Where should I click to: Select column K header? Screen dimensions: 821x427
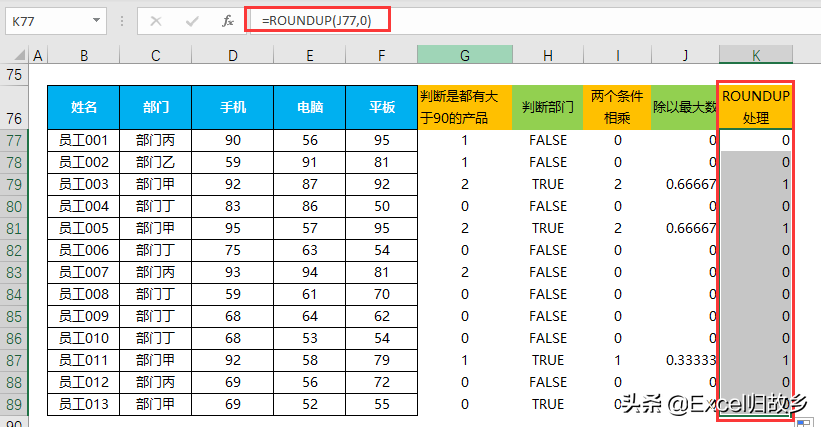(756, 55)
